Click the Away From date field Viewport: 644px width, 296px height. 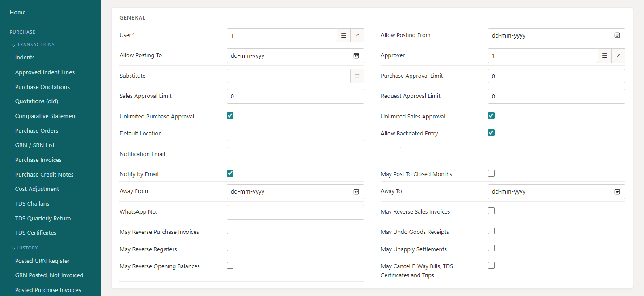(x=295, y=191)
